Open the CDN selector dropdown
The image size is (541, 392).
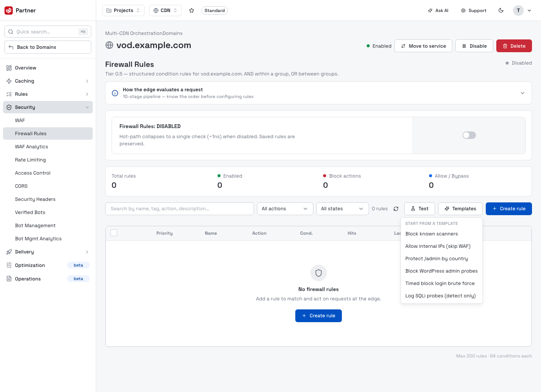tap(165, 11)
